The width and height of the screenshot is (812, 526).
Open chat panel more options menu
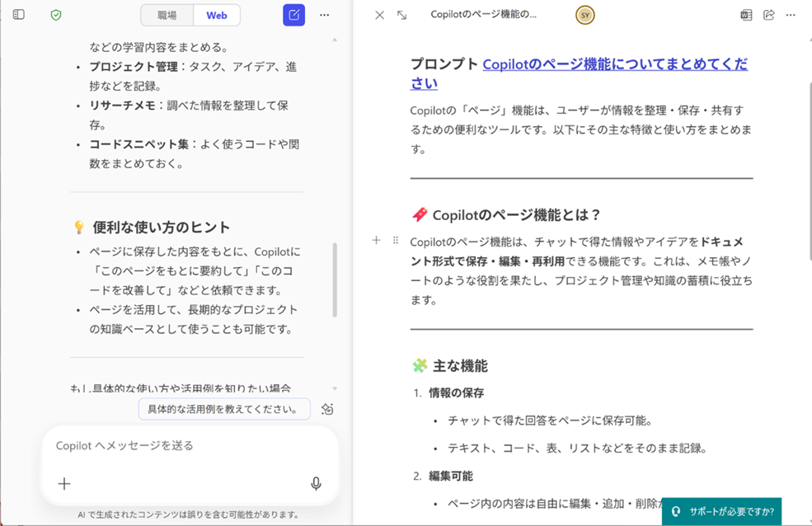pos(324,15)
